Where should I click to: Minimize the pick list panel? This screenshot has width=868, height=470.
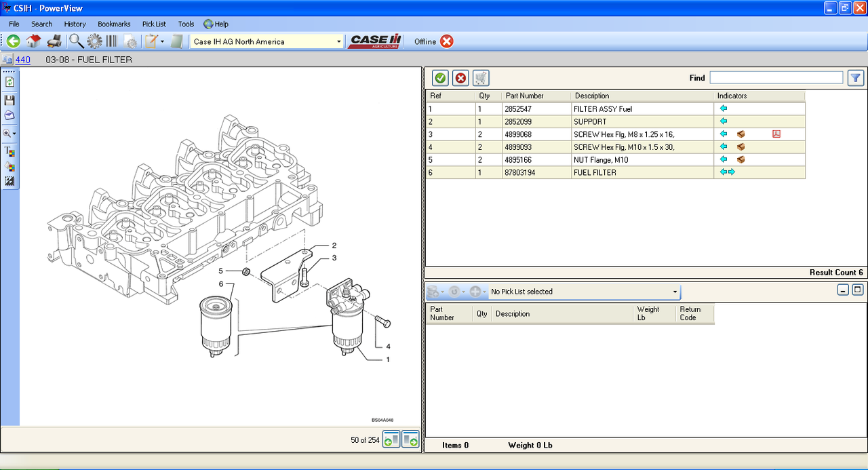843,290
